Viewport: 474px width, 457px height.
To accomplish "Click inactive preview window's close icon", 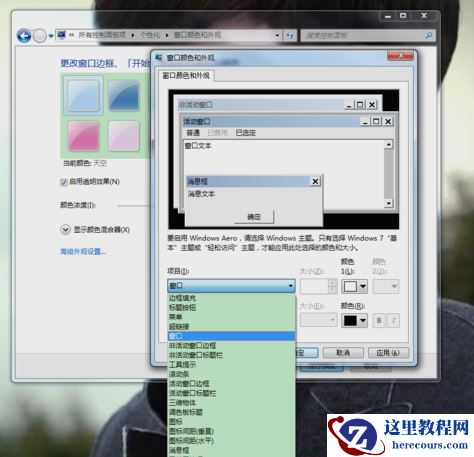I will 372,105.
